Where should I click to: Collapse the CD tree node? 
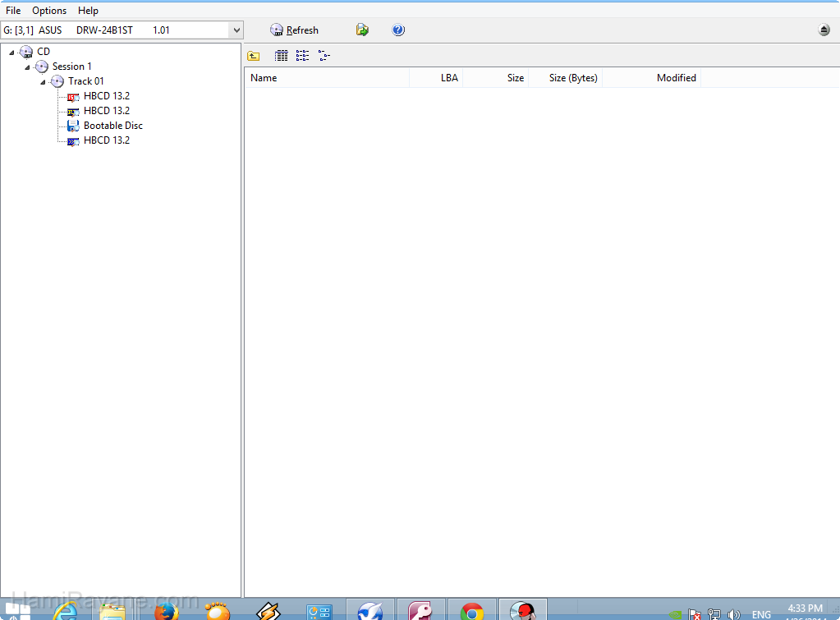(x=11, y=53)
